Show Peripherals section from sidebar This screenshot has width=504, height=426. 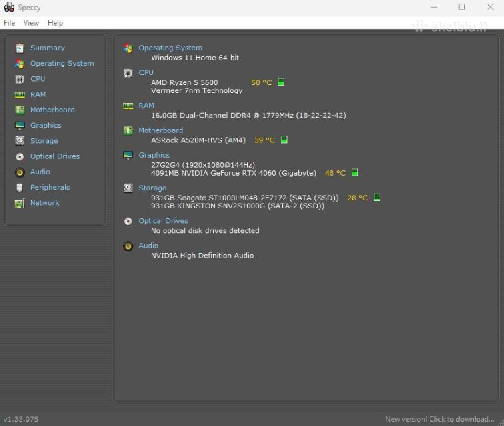pyautogui.click(x=50, y=187)
